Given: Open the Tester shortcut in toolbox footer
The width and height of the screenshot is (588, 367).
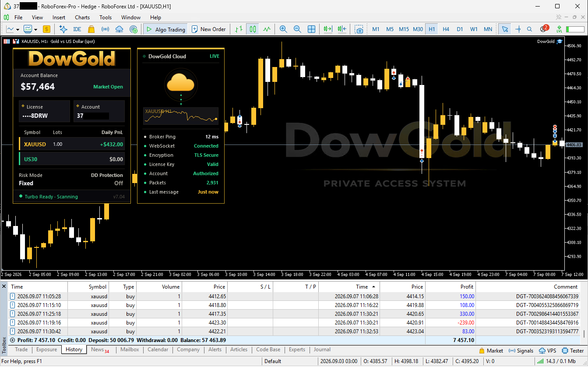Looking at the screenshot, I should [573, 351].
